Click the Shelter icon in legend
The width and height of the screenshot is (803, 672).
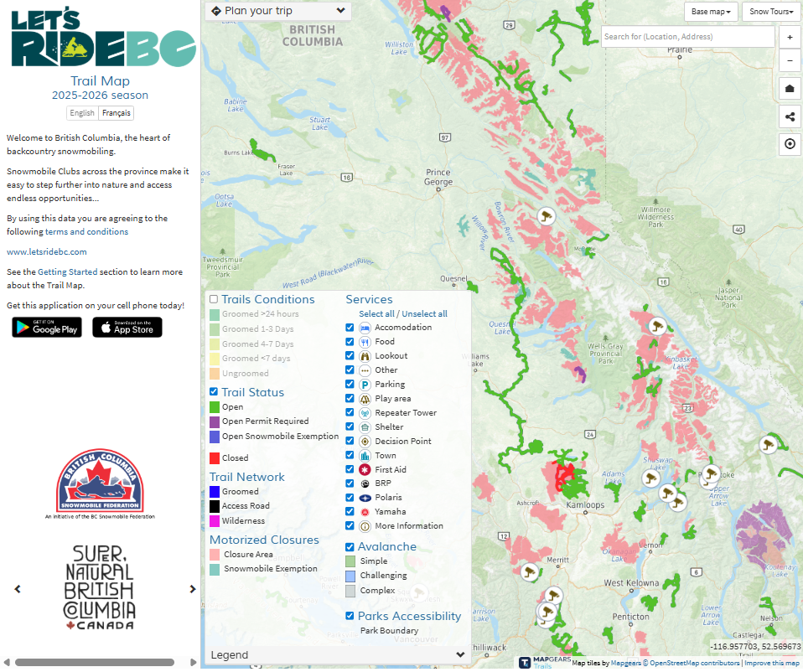(x=365, y=428)
